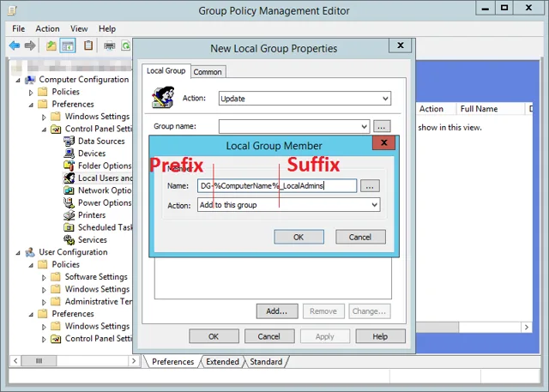The height and width of the screenshot is (392, 549).
Task: Click the Control Panel Settings folder icon under Computer Configuration
Action: (x=56, y=130)
